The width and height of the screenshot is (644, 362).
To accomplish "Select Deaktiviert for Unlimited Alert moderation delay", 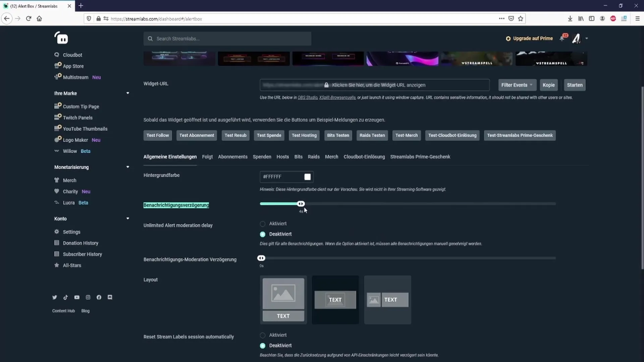I will (263, 234).
